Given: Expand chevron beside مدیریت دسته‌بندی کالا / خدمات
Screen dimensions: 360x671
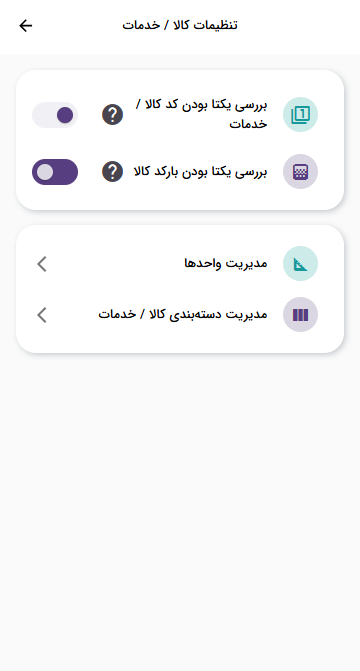Looking at the screenshot, I should pyautogui.click(x=42, y=315).
